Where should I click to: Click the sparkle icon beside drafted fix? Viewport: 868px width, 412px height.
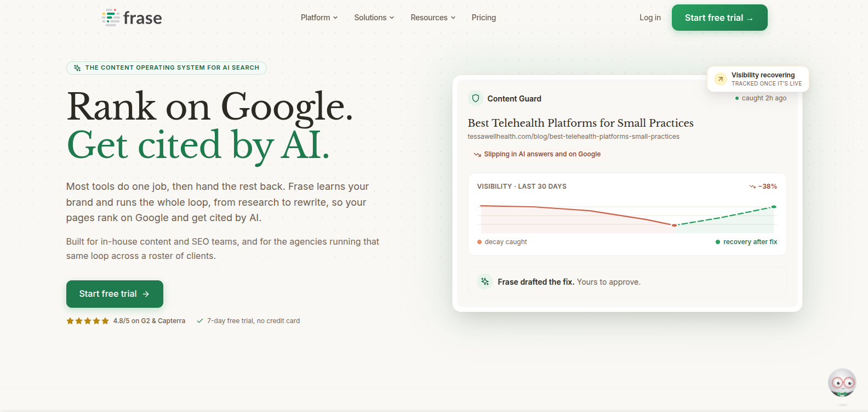[485, 281]
